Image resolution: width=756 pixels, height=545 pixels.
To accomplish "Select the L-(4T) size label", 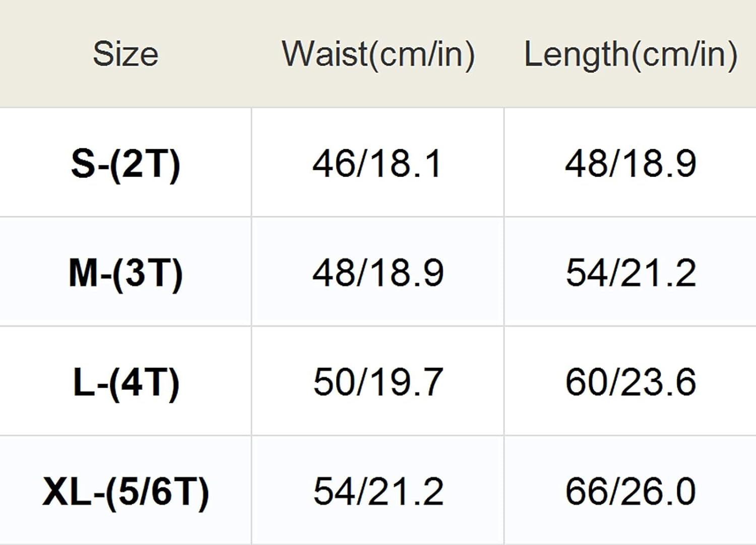I will click(125, 382).
